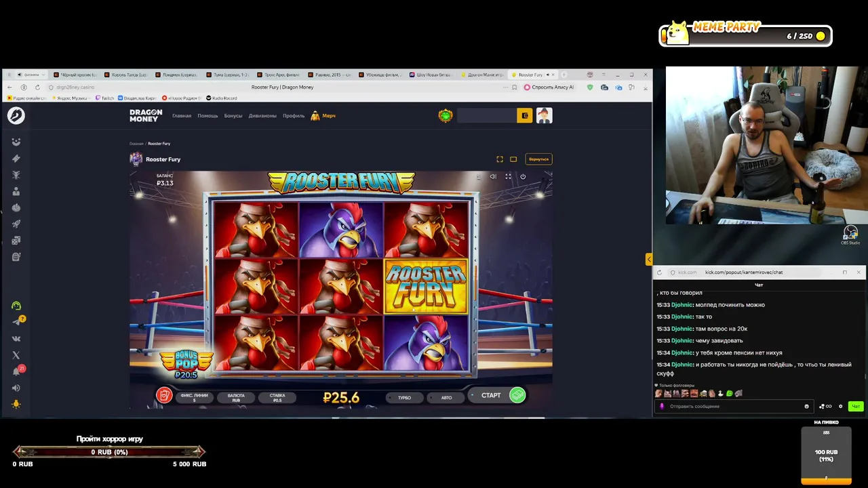Open Radio Record bookmark
The height and width of the screenshot is (488, 868).
pos(222,98)
